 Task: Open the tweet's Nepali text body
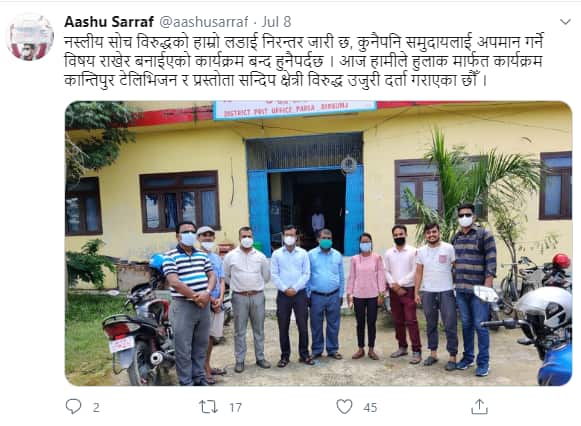(x=304, y=61)
